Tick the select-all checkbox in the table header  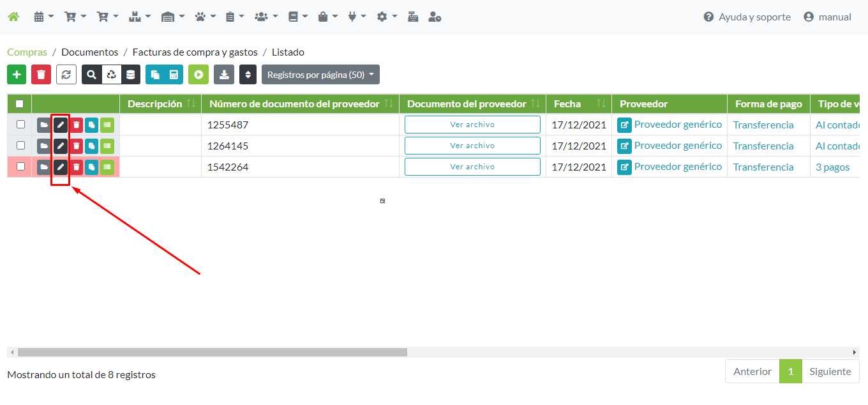[x=20, y=103]
